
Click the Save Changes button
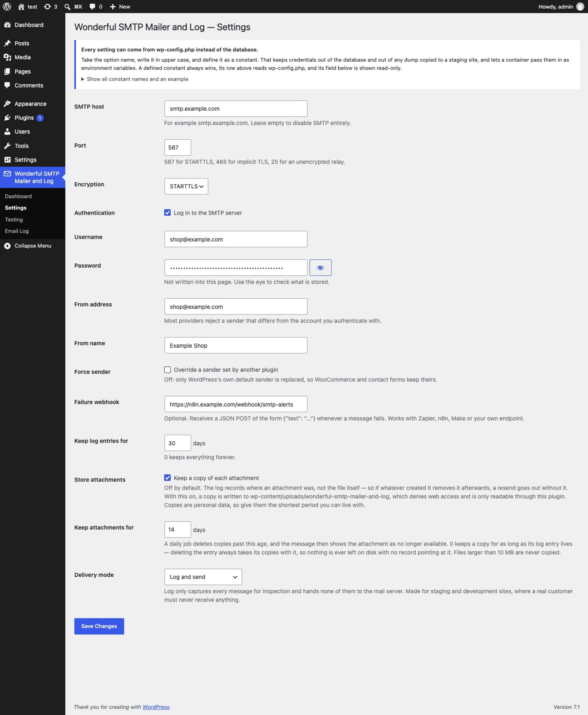(x=99, y=626)
